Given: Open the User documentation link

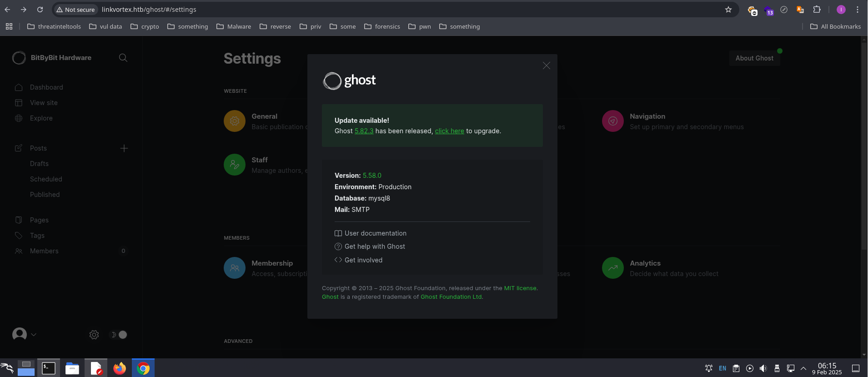Looking at the screenshot, I should (375, 233).
